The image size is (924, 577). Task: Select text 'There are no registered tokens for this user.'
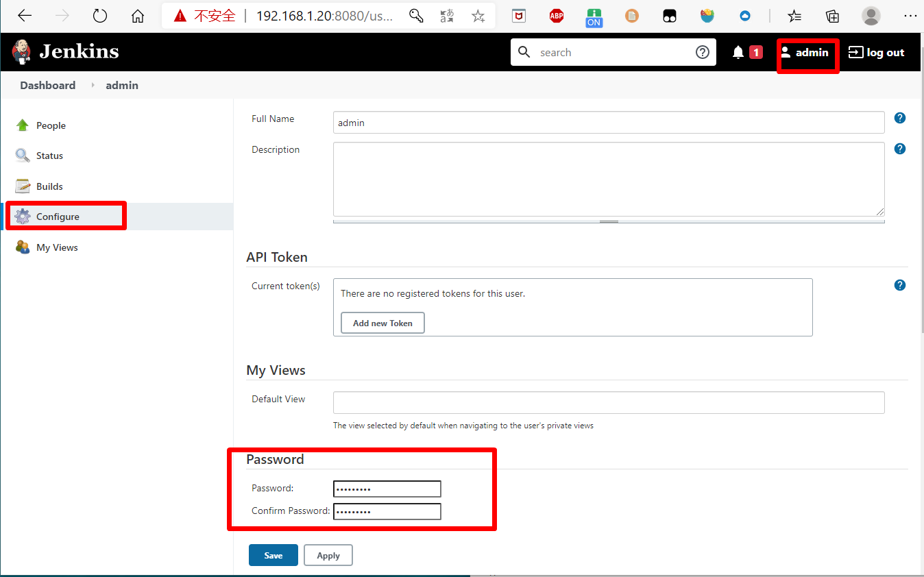point(433,293)
